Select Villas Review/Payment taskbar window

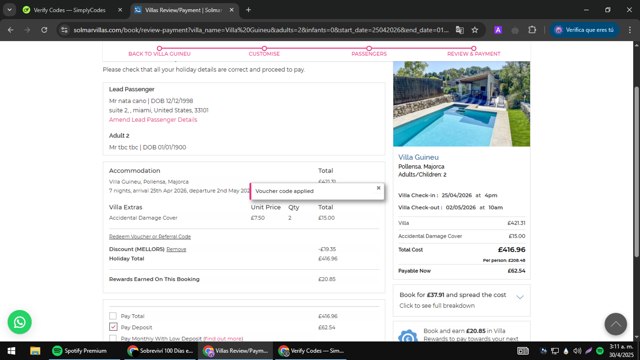point(236,351)
